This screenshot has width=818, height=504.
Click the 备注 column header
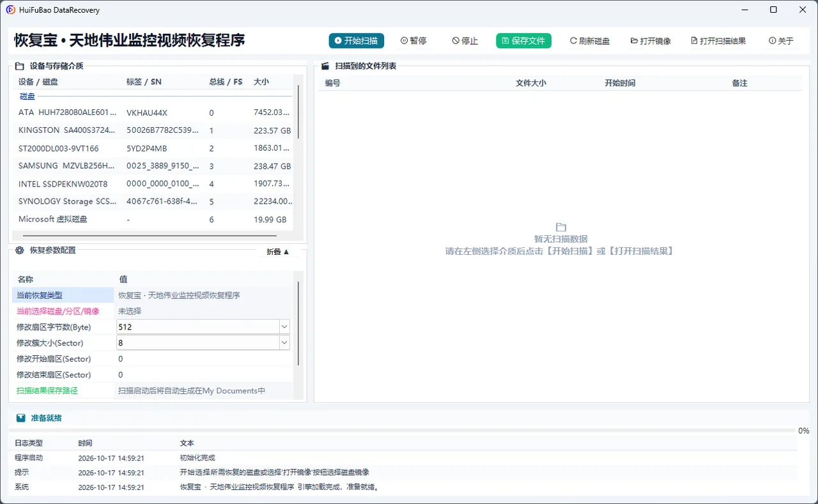pos(739,83)
